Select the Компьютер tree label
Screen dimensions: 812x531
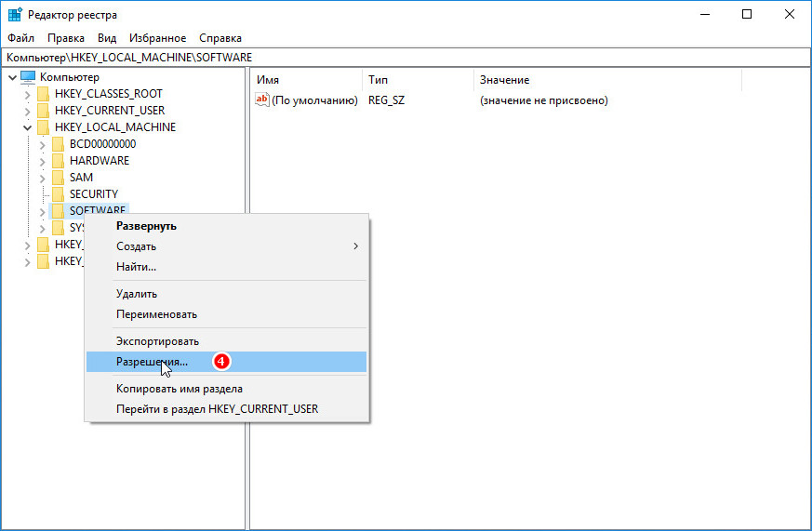(70, 77)
